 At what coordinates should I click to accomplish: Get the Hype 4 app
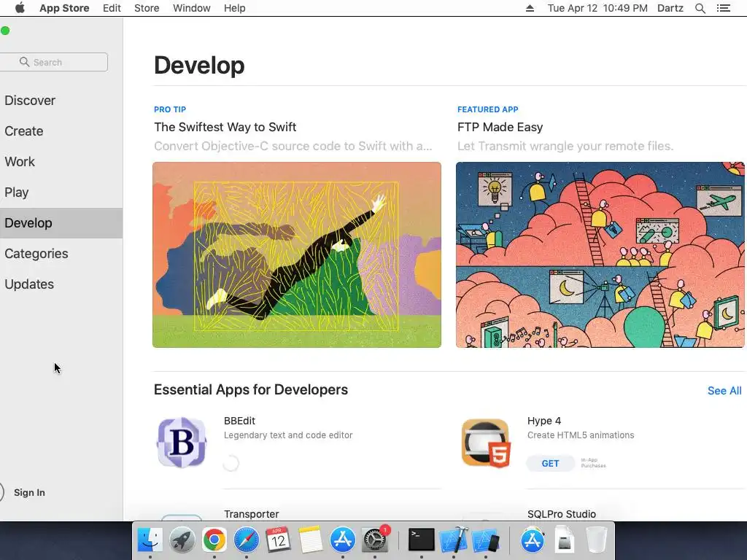pos(550,463)
